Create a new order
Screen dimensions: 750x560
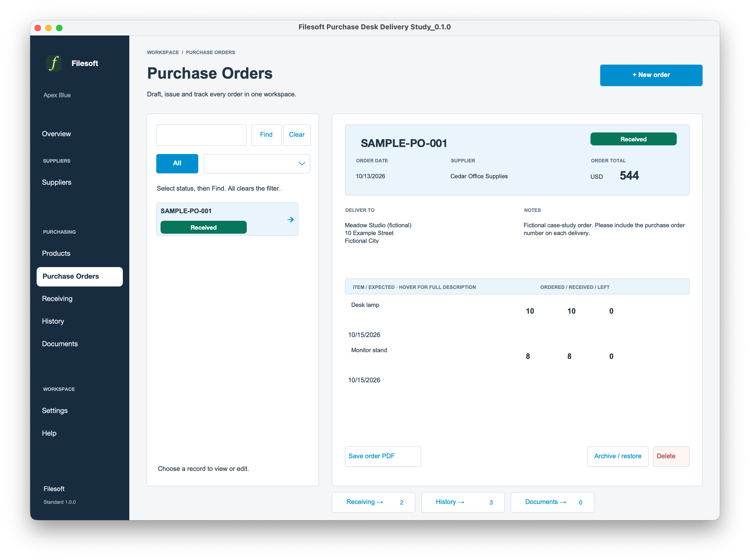tap(651, 75)
